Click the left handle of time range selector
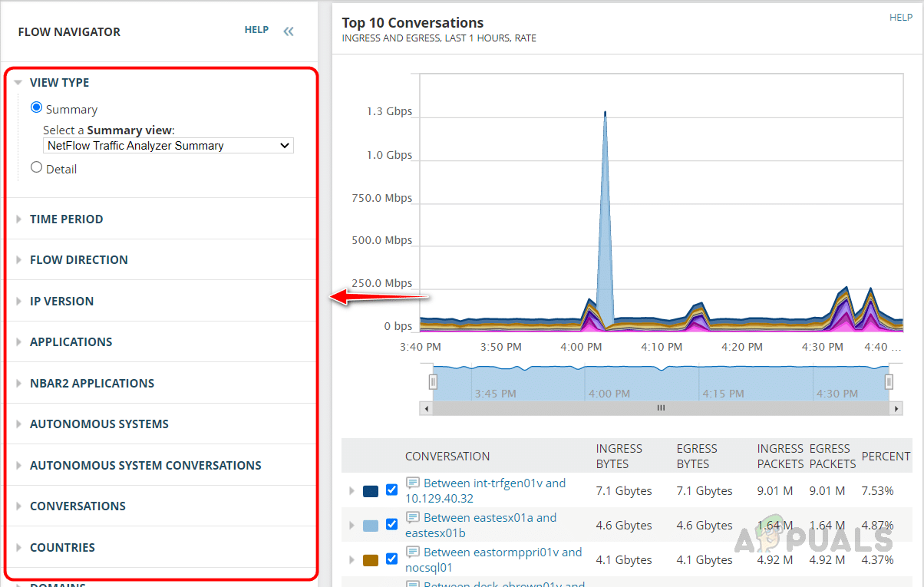This screenshot has width=924, height=587. click(x=433, y=381)
